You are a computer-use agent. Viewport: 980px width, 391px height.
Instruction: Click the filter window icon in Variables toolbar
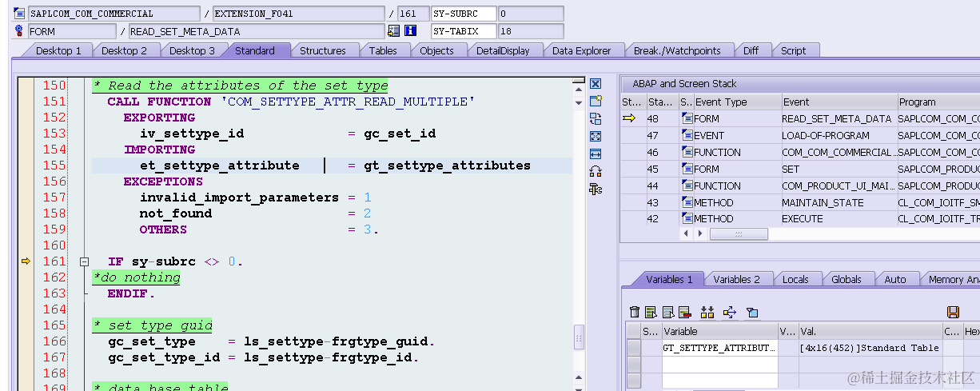point(752,312)
